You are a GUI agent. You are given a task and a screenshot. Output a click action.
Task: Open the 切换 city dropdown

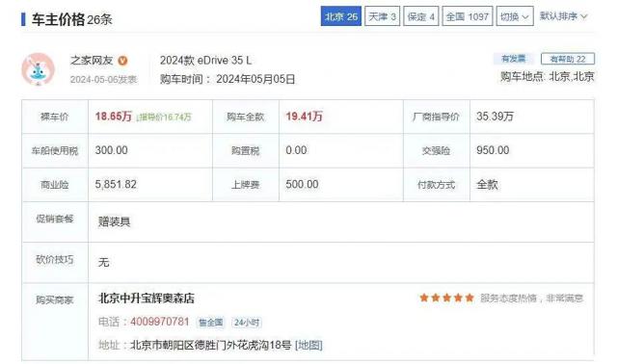[x=515, y=16]
